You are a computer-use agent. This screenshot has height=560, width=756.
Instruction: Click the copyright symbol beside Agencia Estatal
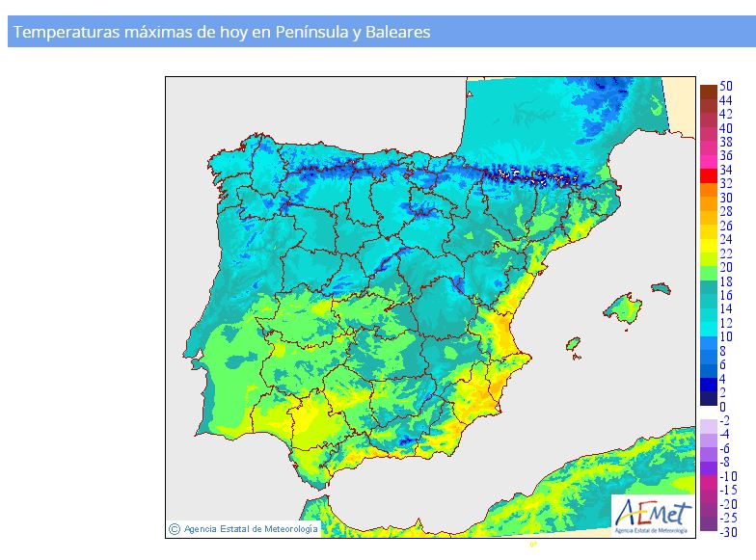175,527
